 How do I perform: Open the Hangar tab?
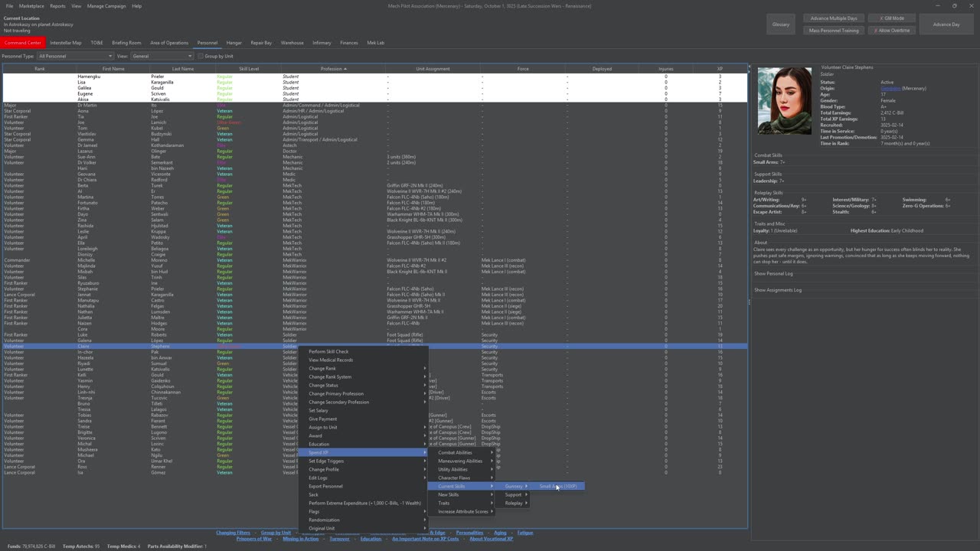coord(234,43)
